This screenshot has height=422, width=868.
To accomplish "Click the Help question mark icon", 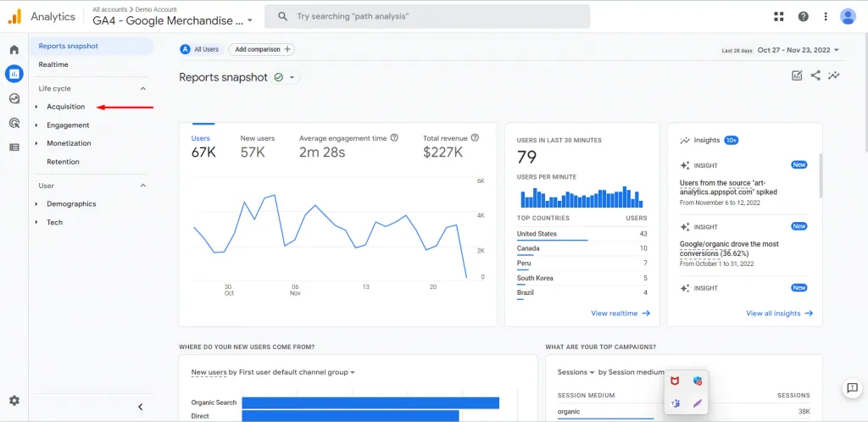I will pyautogui.click(x=804, y=17).
